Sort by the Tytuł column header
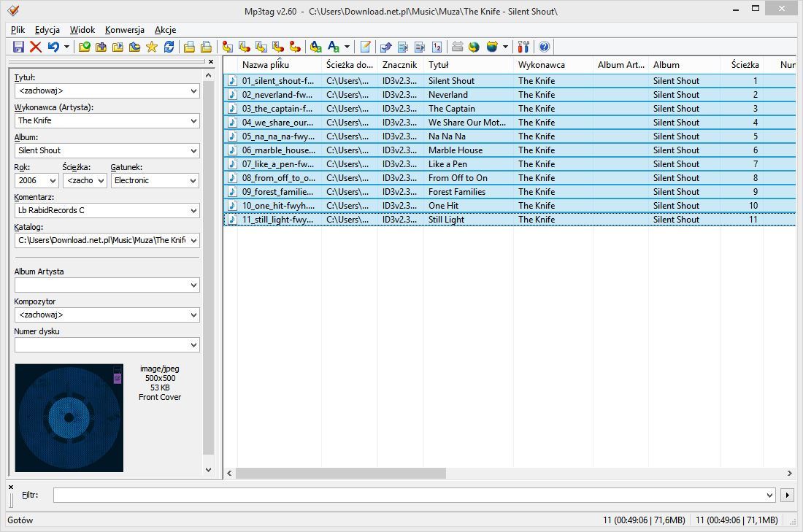Viewport: 803px width, 532px height. [469, 65]
